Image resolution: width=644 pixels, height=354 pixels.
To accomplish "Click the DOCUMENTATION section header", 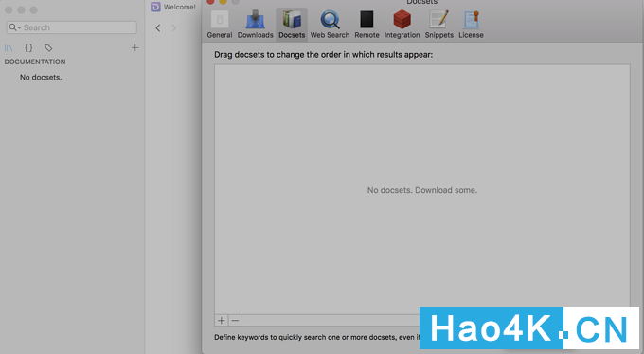I will [x=35, y=62].
